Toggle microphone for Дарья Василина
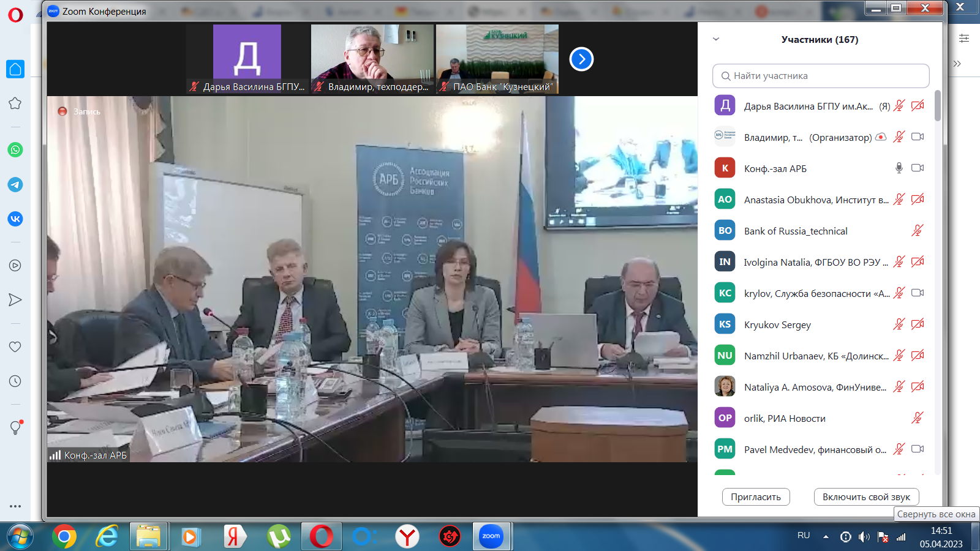This screenshot has width=980, height=551. coord(899,106)
